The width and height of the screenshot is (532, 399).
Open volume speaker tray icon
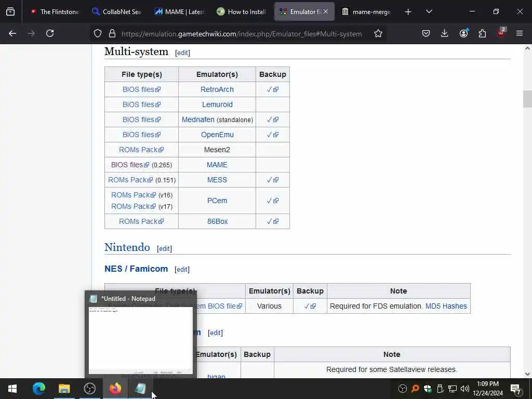coord(465,389)
